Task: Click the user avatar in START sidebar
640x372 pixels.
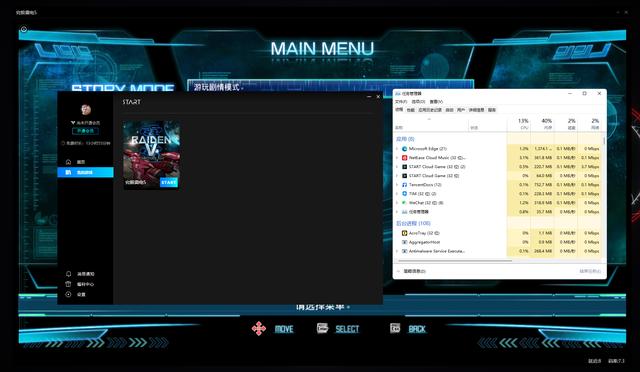Action: 86,109
